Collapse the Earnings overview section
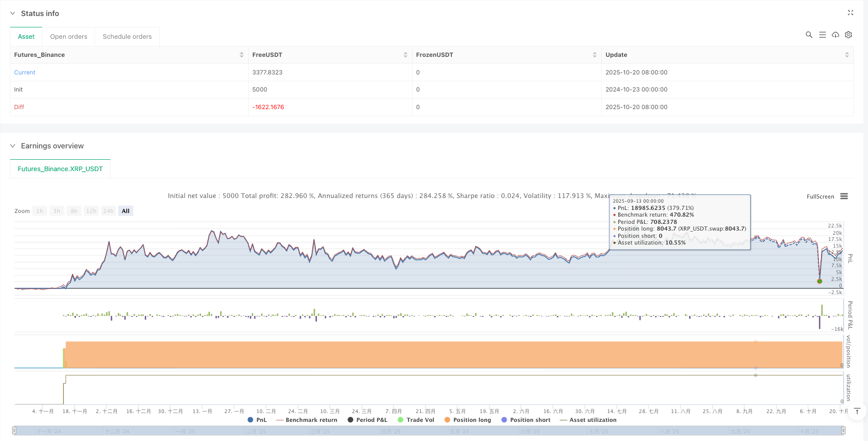868x441 pixels. coord(13,146)
